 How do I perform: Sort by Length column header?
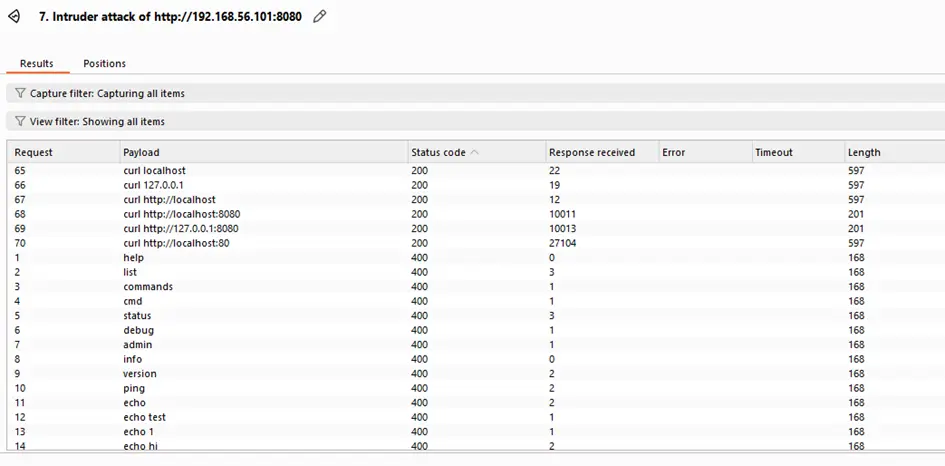[x=894, y=153]
